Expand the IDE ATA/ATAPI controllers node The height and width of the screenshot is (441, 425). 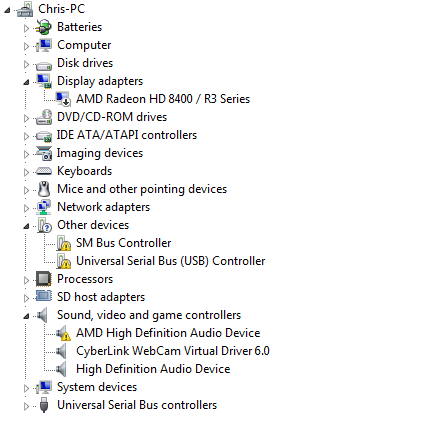coord(26,136)
